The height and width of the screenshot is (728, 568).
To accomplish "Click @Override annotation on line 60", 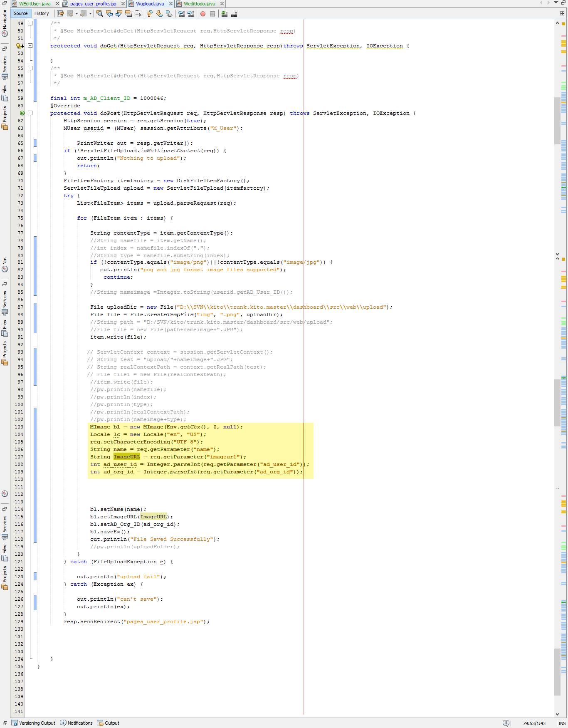I will click(65, 106).
